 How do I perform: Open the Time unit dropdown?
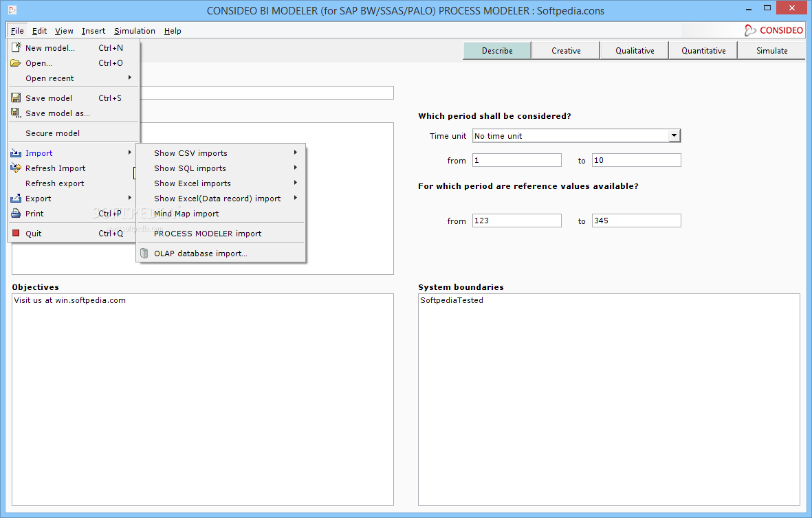[674, 135]
